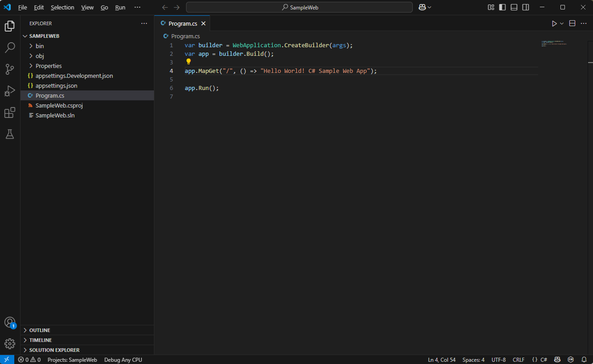Close the Program.cs editor tab
The height and width of the screenshot is (364, 593).
[x=203, y=24]
